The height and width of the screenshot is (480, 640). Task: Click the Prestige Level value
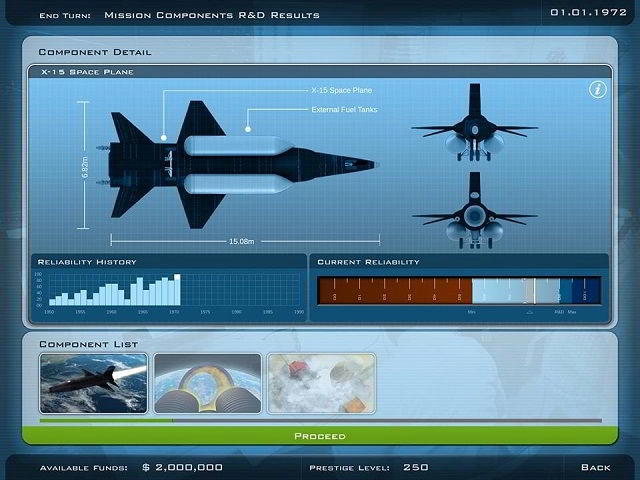point(415,467)
